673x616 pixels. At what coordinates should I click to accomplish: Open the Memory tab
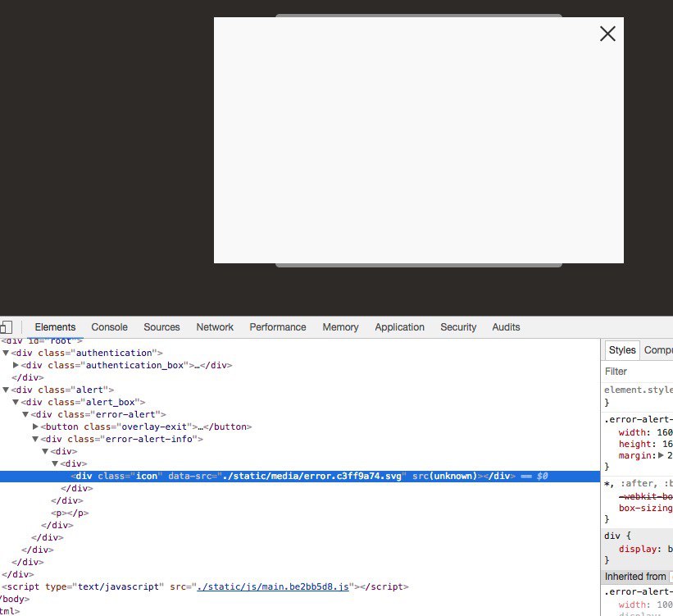[x=340, y=327]
